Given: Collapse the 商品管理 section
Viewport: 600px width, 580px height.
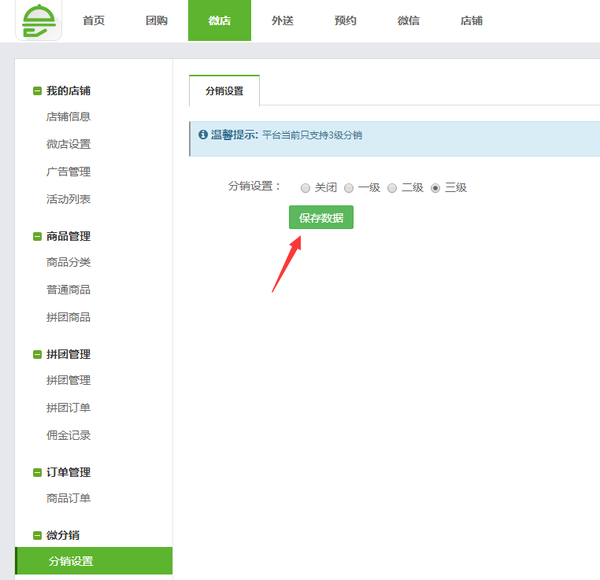Looking at the screenshot, I should click(x=37, y=236).
